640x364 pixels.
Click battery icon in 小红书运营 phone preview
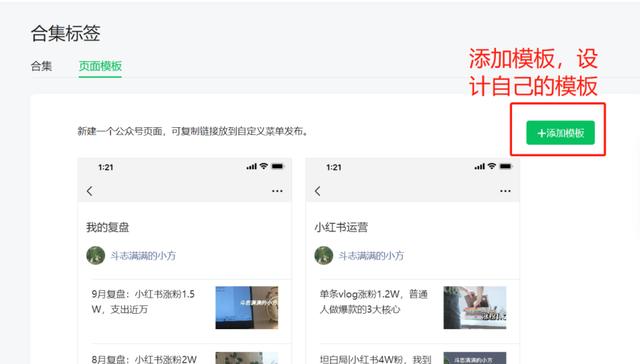point(505,166)
